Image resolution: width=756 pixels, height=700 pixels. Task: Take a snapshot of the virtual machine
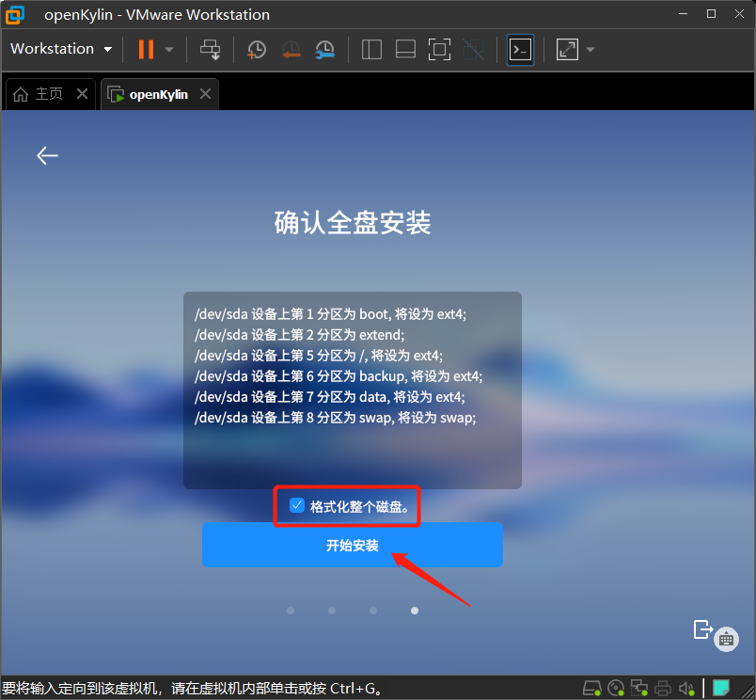click(x=257, y=49)
